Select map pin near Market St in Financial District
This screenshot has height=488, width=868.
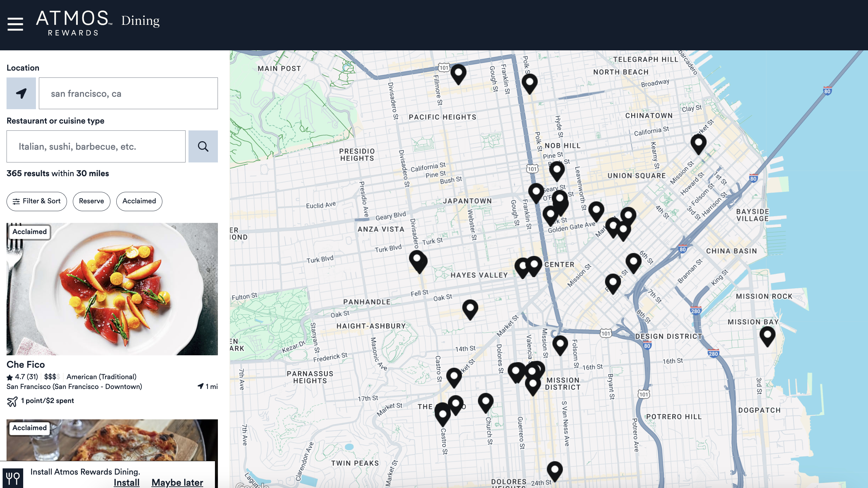[698, 144]
